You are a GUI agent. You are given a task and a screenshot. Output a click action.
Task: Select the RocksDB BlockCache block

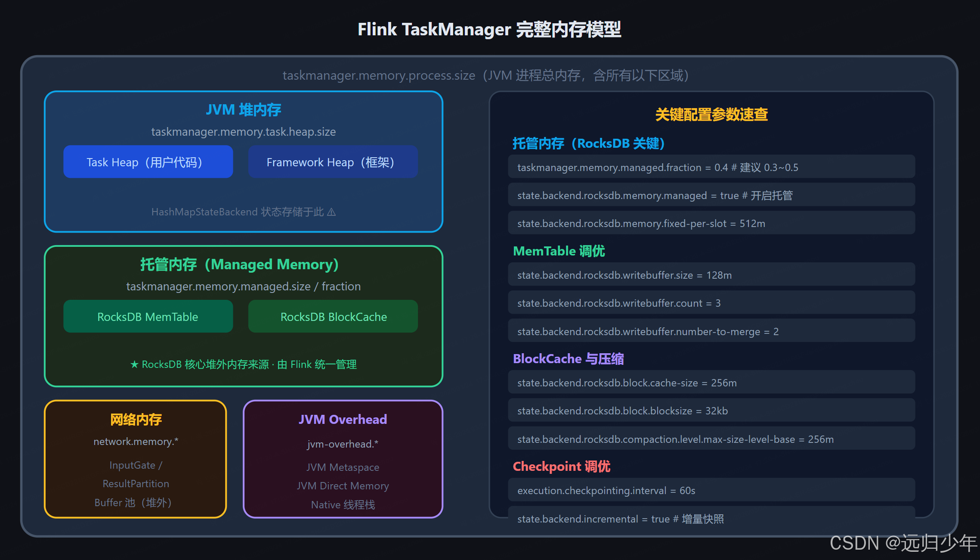point(333,317)
